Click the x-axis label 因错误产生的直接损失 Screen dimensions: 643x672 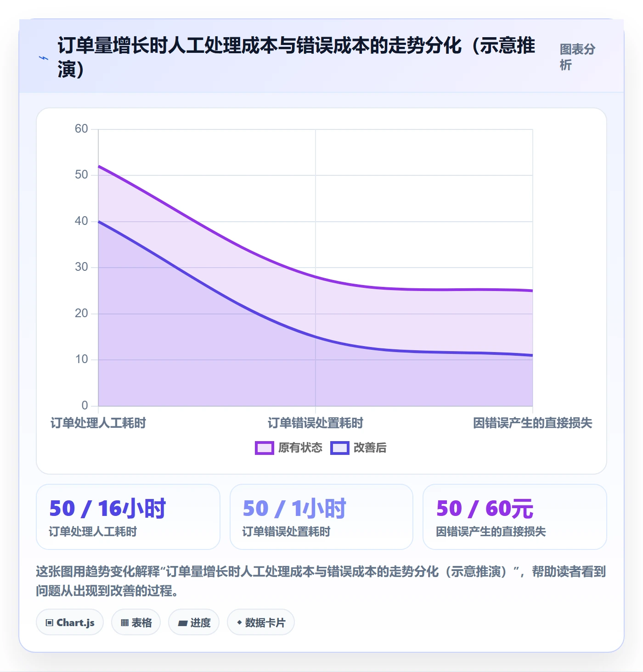coord(533,423)
